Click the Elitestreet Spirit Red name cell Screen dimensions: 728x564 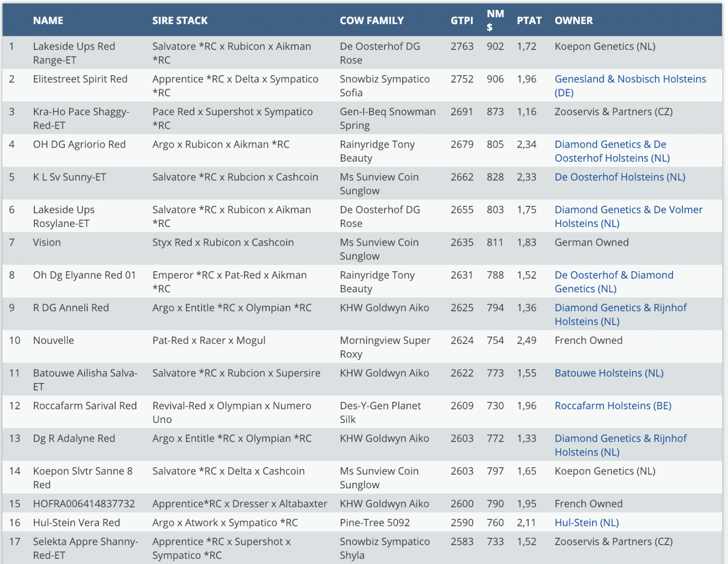pyautogui.click(x=80, y=79)
